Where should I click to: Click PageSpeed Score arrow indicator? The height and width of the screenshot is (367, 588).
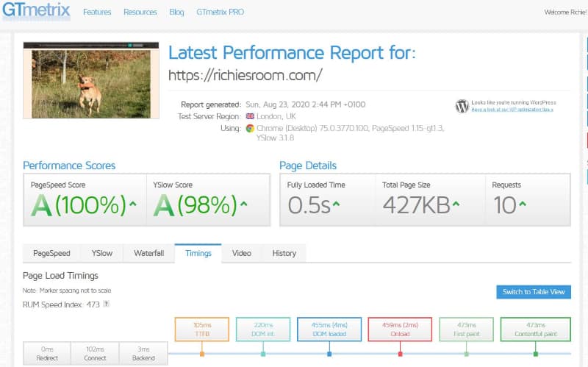[133, 204]
